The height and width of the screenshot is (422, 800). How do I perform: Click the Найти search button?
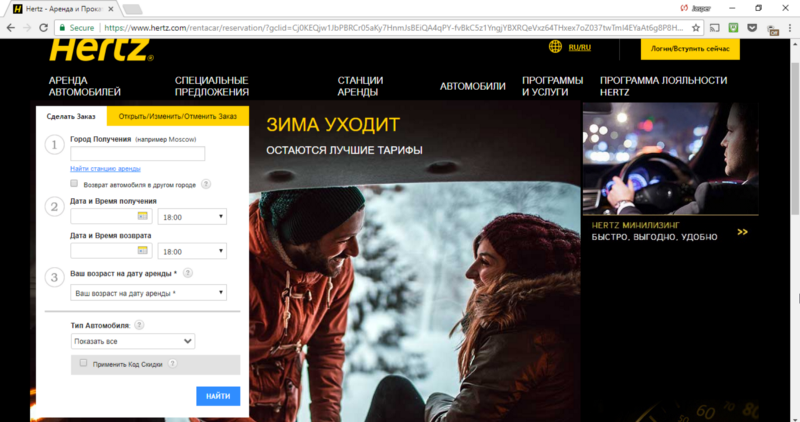218,396
